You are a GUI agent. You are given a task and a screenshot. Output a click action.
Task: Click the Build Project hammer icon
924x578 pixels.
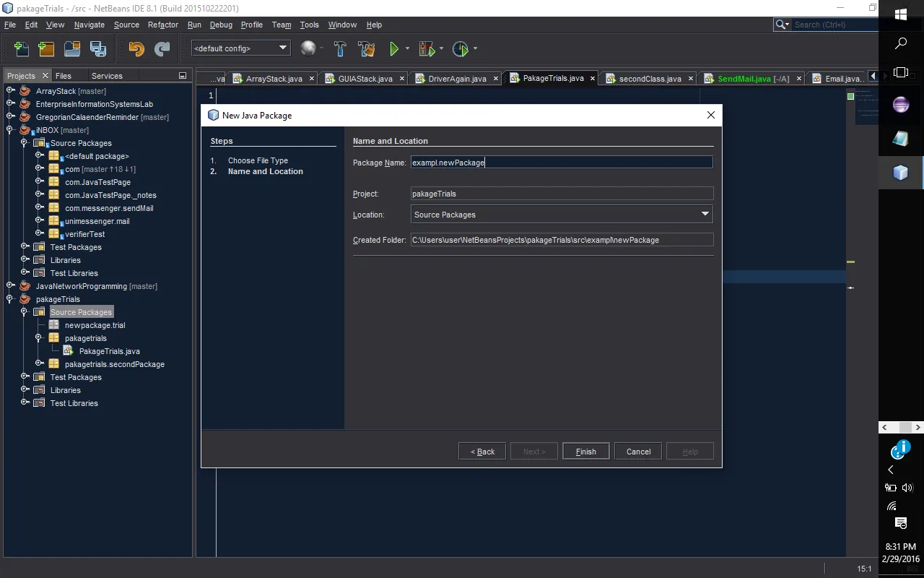[x=340, y=49]
